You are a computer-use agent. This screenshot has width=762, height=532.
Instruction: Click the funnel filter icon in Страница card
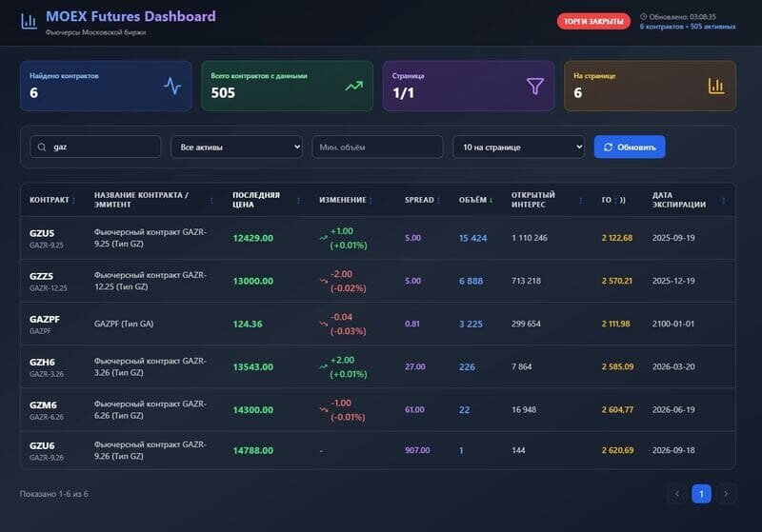(535, 86)
